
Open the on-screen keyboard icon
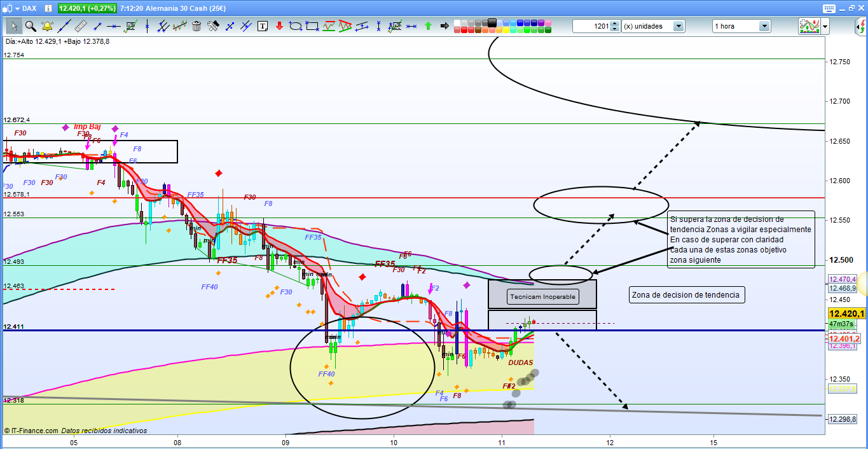(828, 9)
